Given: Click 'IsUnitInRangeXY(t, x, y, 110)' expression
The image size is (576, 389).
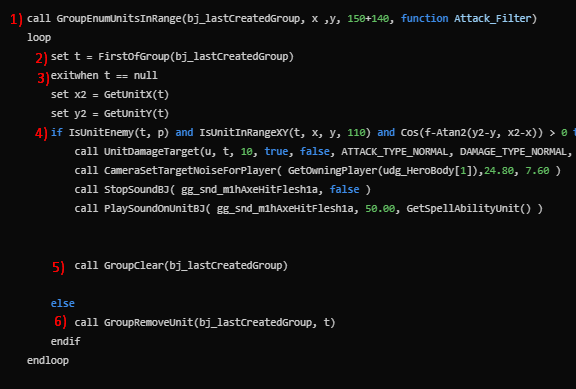Looking at the screenshot, I should coord(285,133).
